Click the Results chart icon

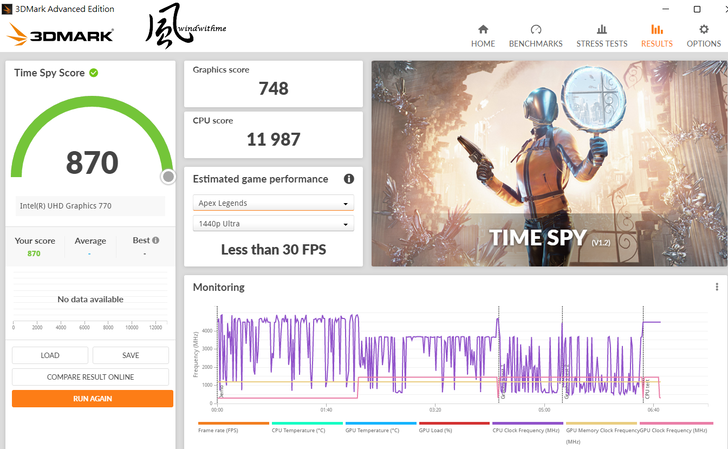click(x=656, y=29)
